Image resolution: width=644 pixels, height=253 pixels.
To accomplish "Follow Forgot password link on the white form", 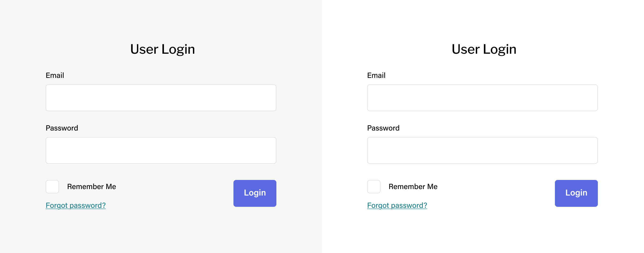I will pos(397,205).
